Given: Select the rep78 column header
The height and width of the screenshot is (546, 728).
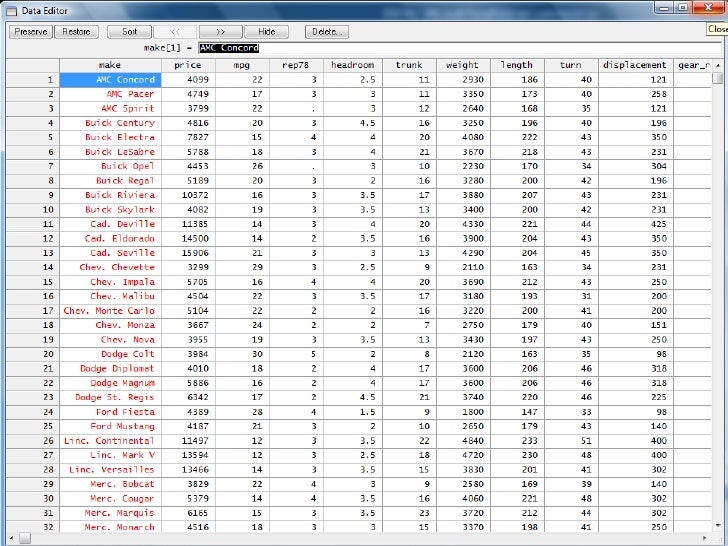Looking at the screenshot, I should [x=296, y=65].
